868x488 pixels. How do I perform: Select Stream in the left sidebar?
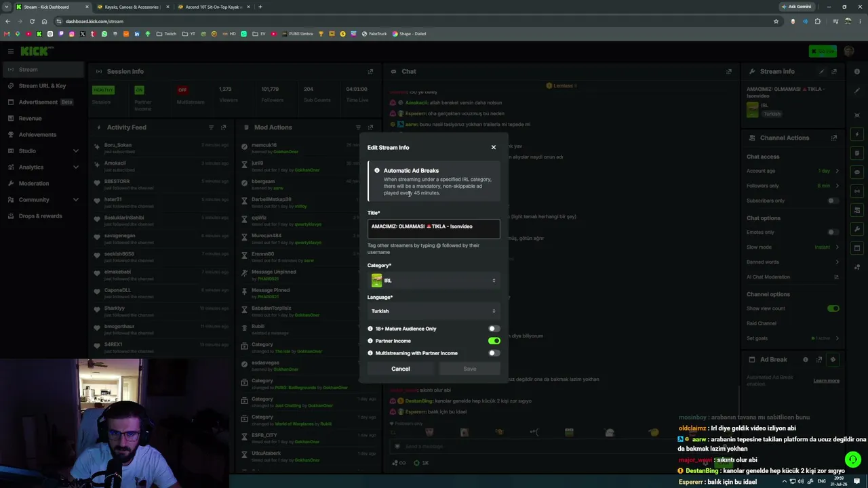point(42,70)
